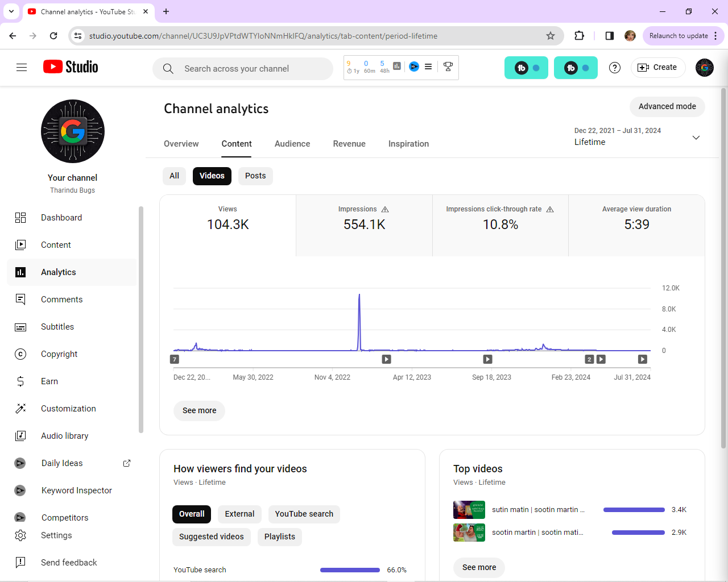728x582 pixels.
Task: Click Daily Ideas external link icon
Action: (127, 463)
